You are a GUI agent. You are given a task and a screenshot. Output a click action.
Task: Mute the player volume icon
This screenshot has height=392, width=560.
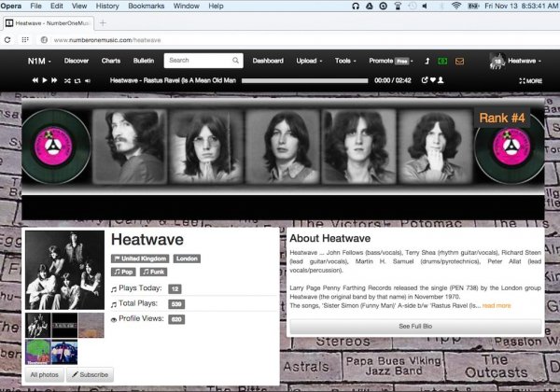pyautogui.click(x=88, y=80)
